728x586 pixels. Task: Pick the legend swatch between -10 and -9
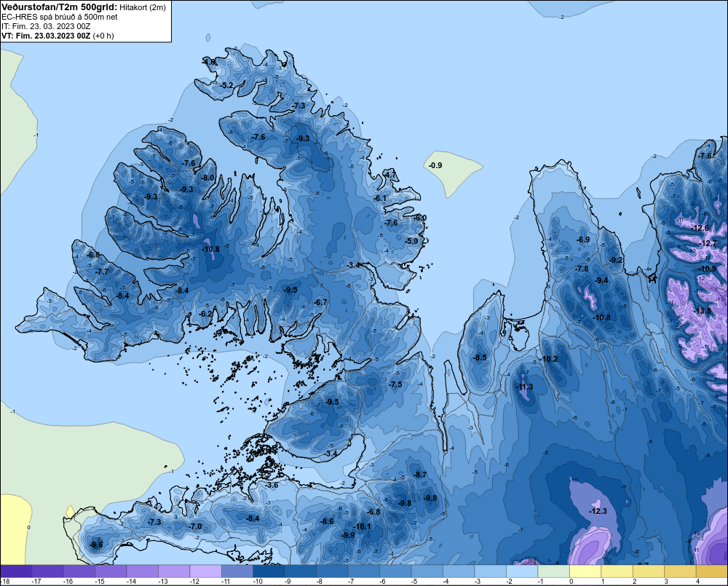[269, 571]
